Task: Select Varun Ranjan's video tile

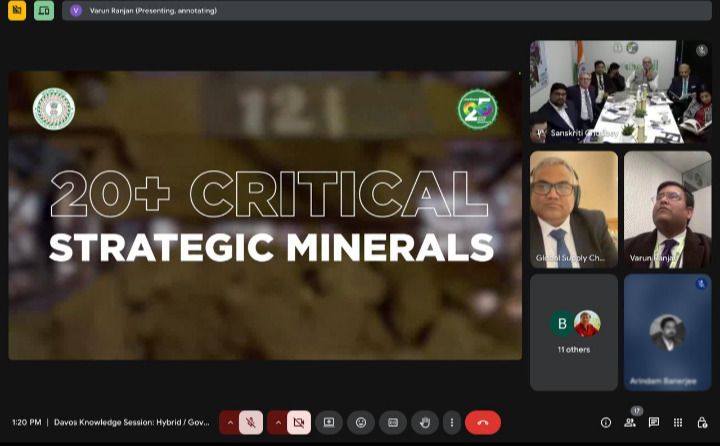Action: [667, 209]
